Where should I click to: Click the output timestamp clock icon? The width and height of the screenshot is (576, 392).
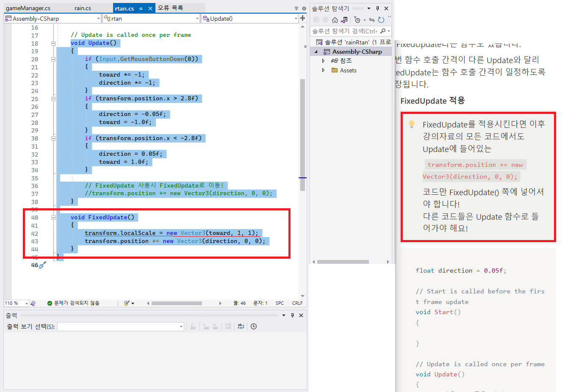coord(254,326)
